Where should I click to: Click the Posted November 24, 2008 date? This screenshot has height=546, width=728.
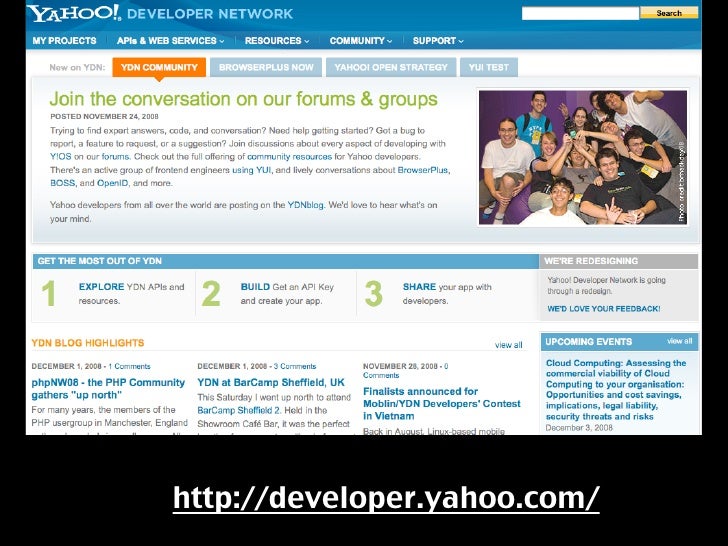pyautogui.click(x=104, y=117)
